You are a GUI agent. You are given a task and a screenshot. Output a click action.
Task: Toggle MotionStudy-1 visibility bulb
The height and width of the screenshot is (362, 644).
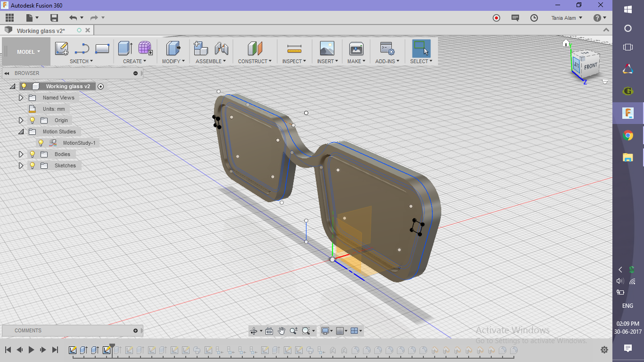click(x=41, y=143)
